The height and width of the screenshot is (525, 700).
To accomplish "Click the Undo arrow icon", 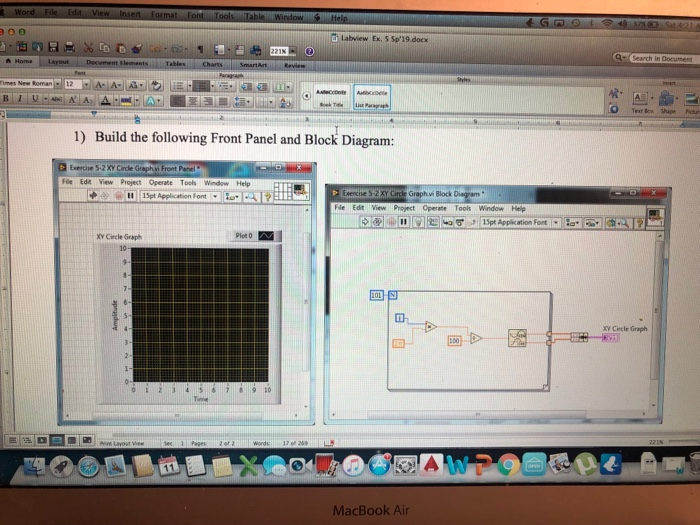I will [156, 48].
